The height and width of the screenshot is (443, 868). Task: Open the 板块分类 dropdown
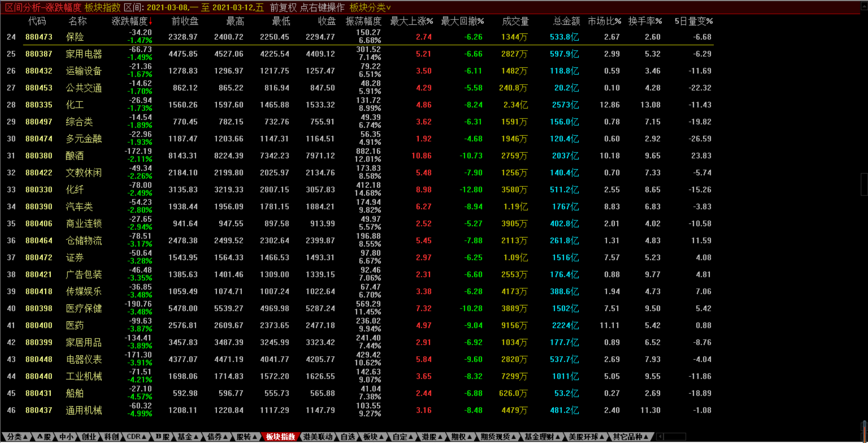pyautogui.click(x=370, y=8)
